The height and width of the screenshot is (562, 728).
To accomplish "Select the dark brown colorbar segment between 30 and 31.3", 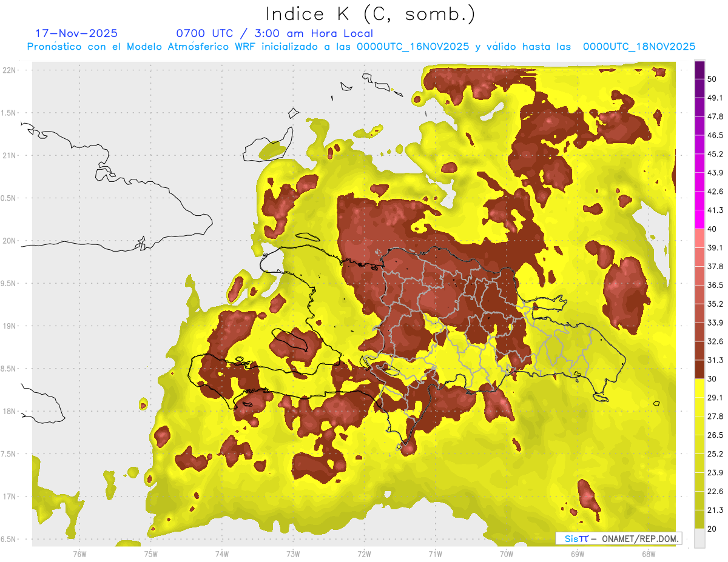I will pyautogui.click(x=699, y=370).
